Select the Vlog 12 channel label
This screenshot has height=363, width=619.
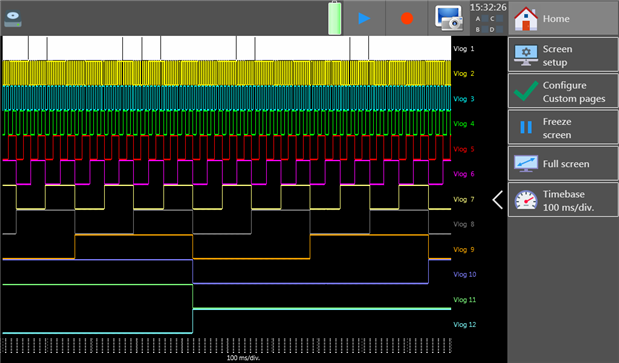pos(465,324)
